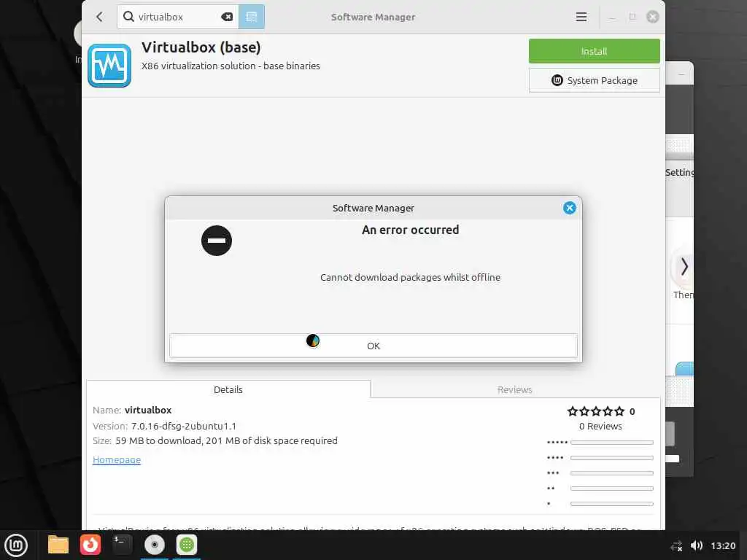The image size is (747, 560).
Task: Click the green Install button
Action: click(594, 51)
